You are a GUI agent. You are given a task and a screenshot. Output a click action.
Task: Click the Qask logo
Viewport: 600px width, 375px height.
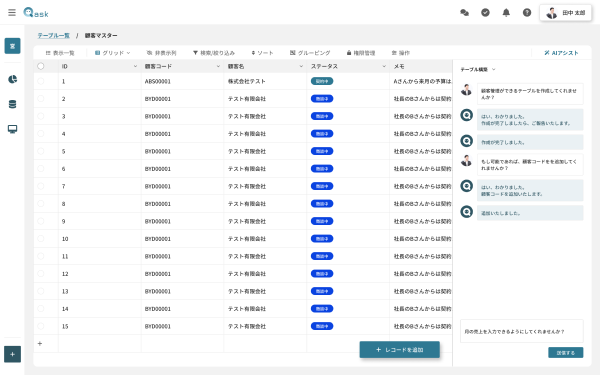[36, 13]
